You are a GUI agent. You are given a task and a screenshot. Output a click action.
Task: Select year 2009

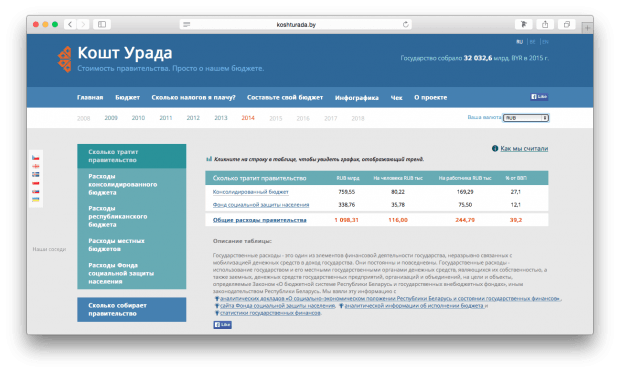pyautogui.click(x=111, y=118)
